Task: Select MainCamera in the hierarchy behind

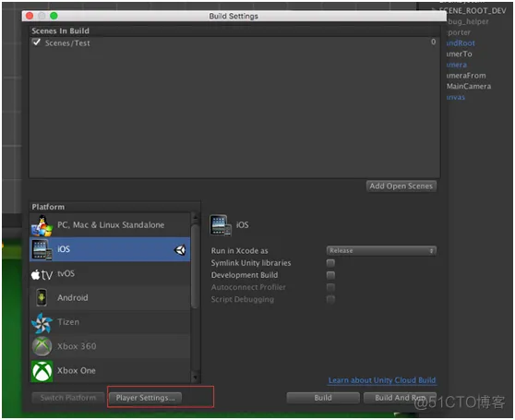Action: (469, 86)
